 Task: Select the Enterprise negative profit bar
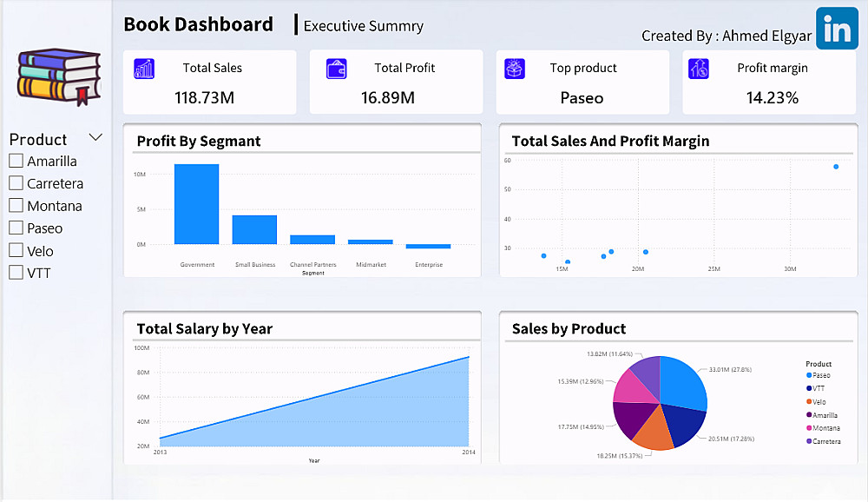[x=428, y=247]
